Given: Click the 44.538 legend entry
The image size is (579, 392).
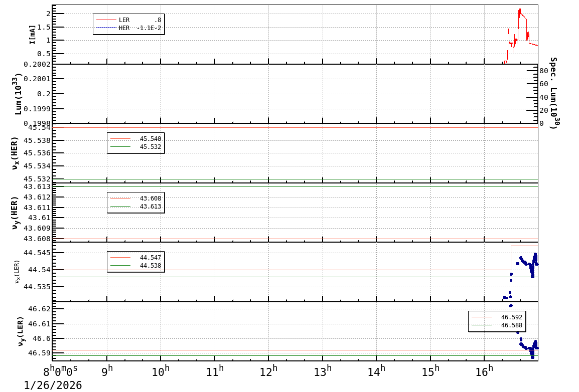Looking at the screenshot, I should [135, 266].
